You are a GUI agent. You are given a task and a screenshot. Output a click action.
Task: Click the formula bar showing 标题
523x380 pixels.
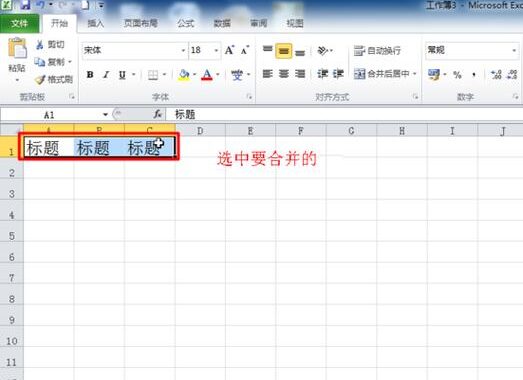tap(344, 115)
